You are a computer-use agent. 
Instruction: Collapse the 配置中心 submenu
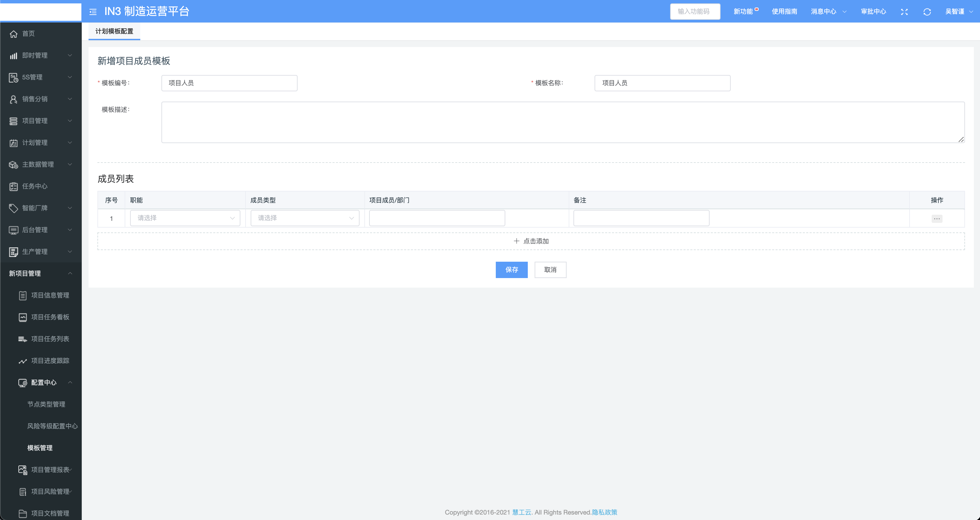tap(44, 383)
